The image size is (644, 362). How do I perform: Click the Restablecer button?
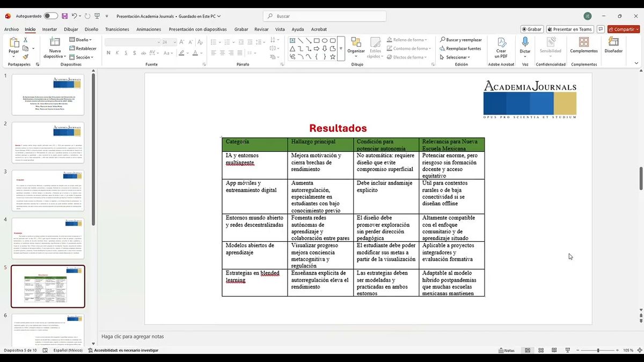(83, 48)
